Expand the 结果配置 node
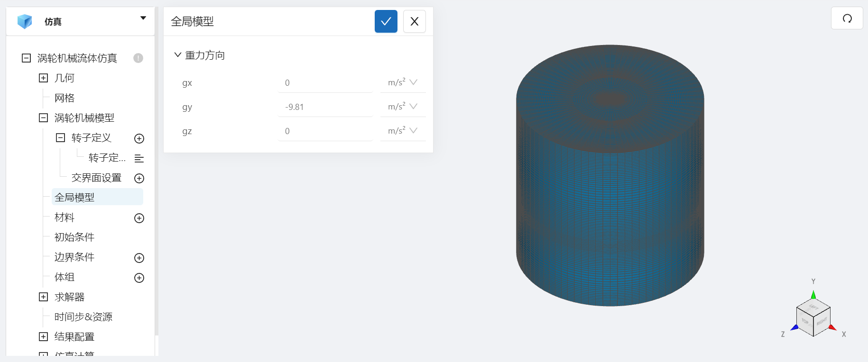 point(43,337)
